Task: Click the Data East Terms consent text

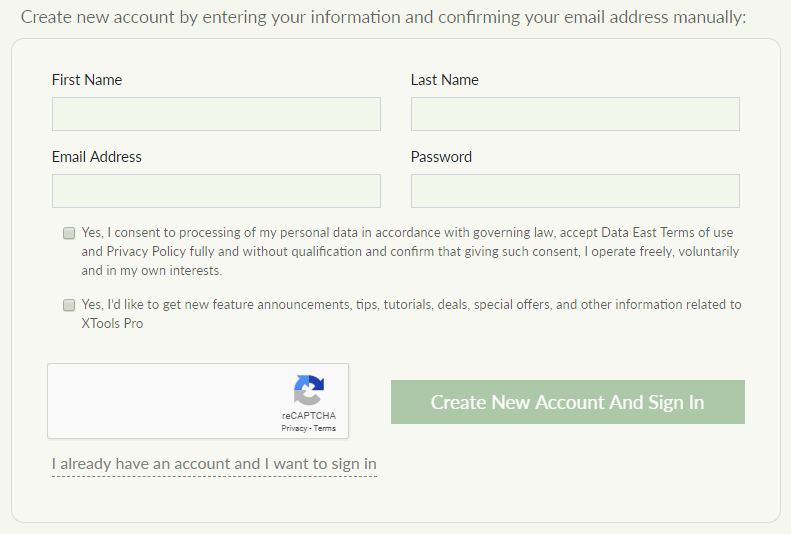Action: (x=410, y=251)
